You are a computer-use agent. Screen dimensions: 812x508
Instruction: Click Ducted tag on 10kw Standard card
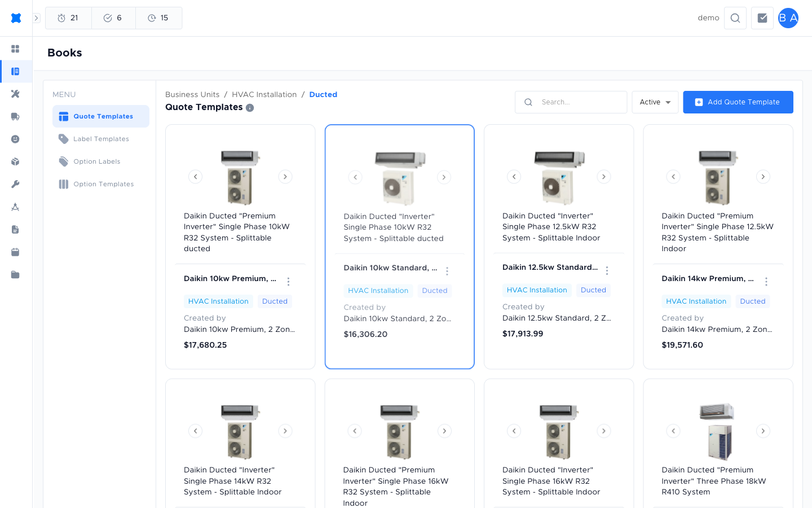tap(435, 291)
